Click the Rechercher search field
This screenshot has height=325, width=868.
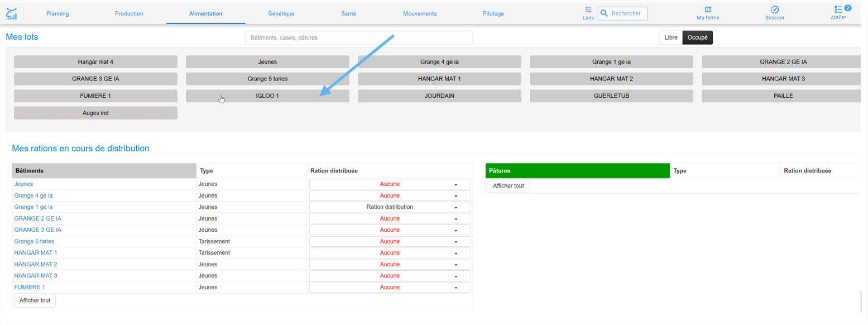[x=622, y=13]
